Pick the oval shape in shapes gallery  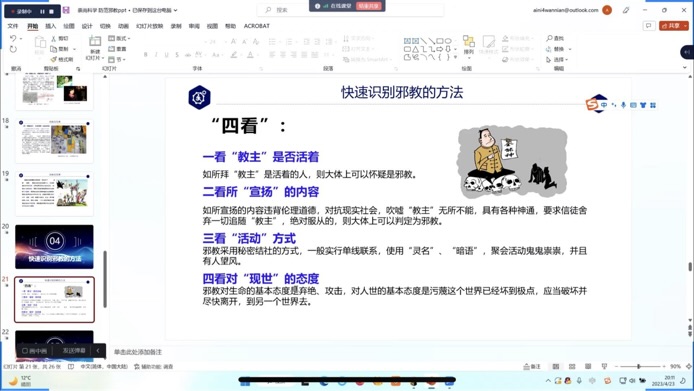[x=448, y=41]
